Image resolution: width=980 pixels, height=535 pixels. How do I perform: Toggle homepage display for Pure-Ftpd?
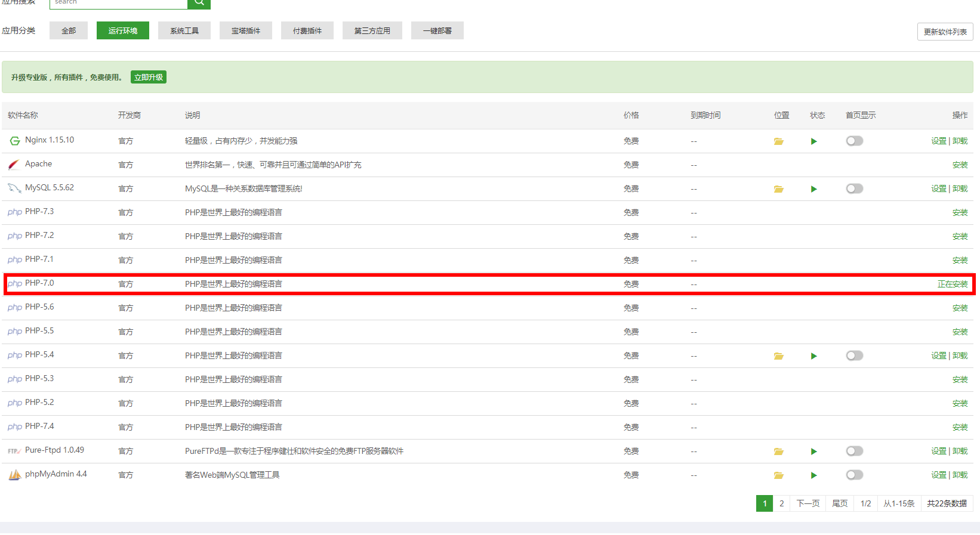click(x=855, y=451)
